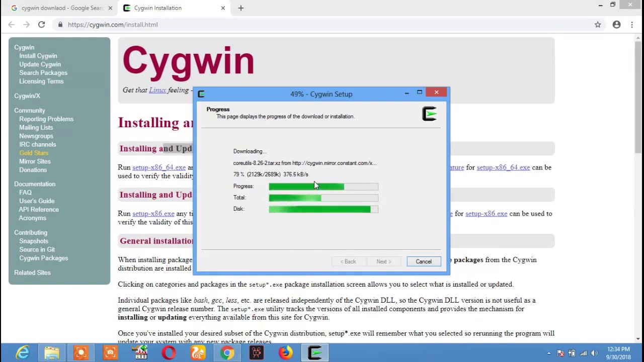The image size is (644, 362).
Task: Go back in Chrome
Action: pyautogui.click(x=11, y=24)
